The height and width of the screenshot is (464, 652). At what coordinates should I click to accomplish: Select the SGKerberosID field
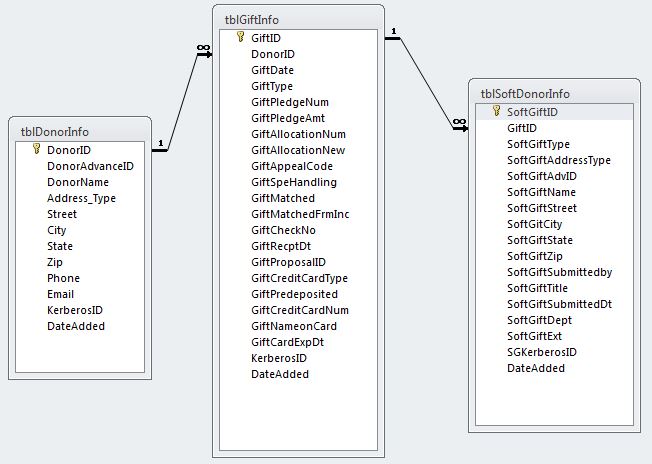tap(554, 352)
